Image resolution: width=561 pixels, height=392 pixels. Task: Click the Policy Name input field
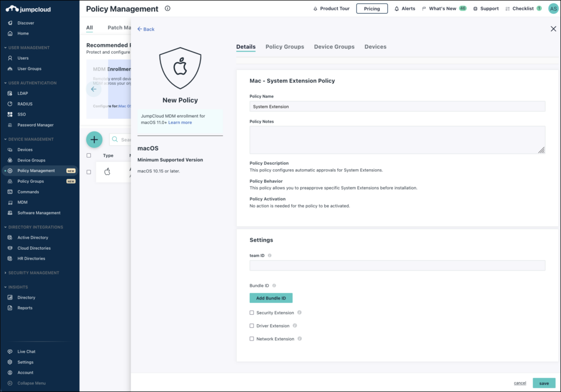(x=397, y=107)
